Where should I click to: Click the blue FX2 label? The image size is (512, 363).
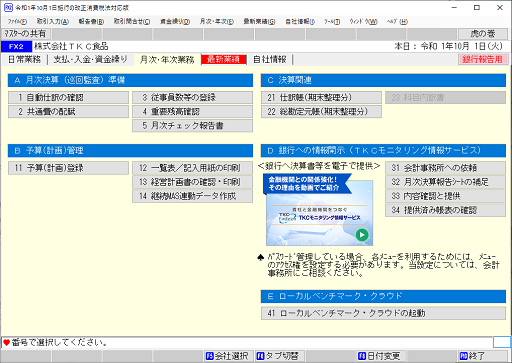click(16, 46)
